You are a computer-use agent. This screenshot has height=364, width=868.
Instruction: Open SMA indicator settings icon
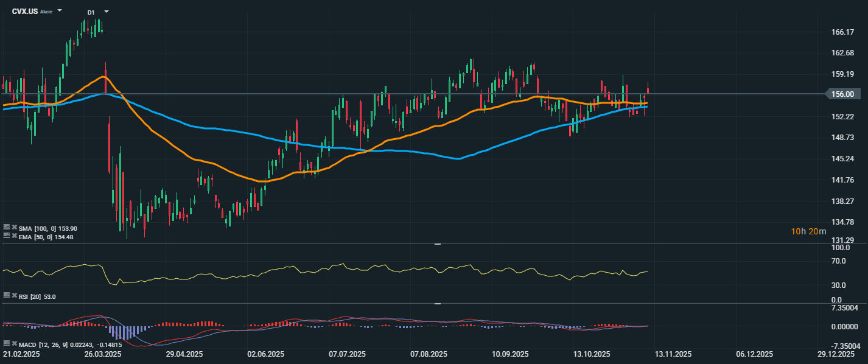(x=6, y=227)
